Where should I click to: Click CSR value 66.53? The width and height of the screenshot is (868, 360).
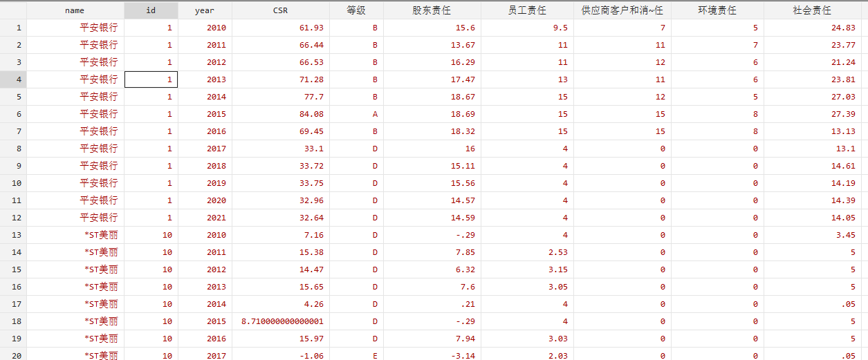(312, 62)
